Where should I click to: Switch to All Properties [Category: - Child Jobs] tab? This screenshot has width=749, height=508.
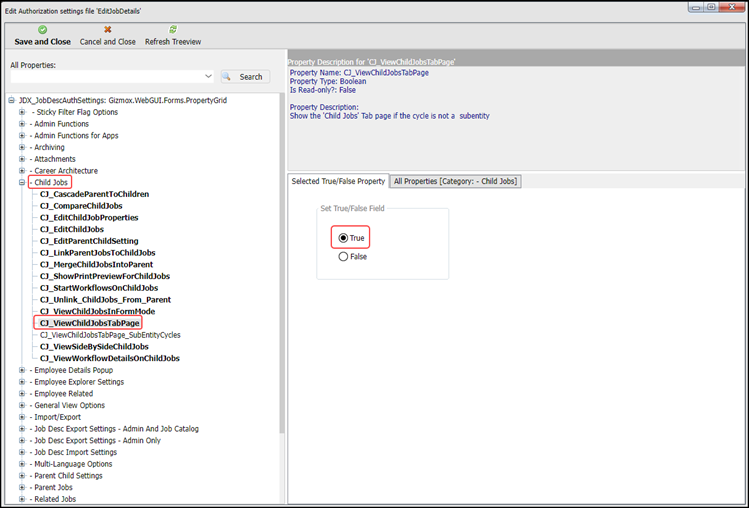455,182
